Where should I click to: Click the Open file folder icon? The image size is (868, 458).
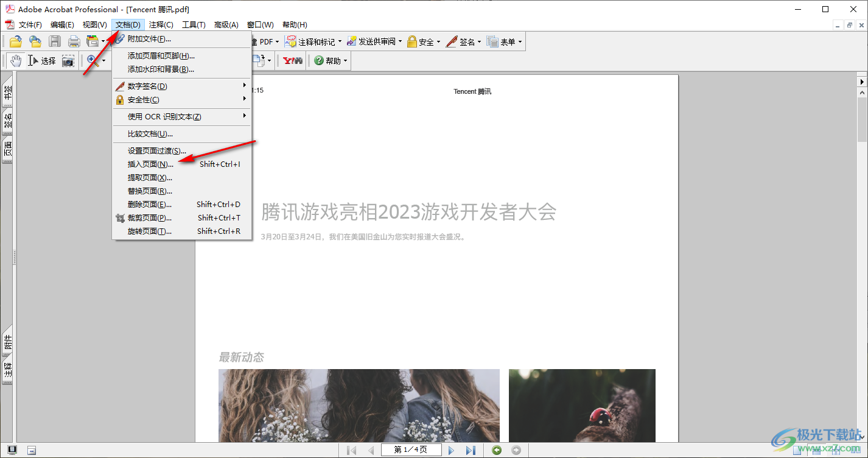click(15, 41)
